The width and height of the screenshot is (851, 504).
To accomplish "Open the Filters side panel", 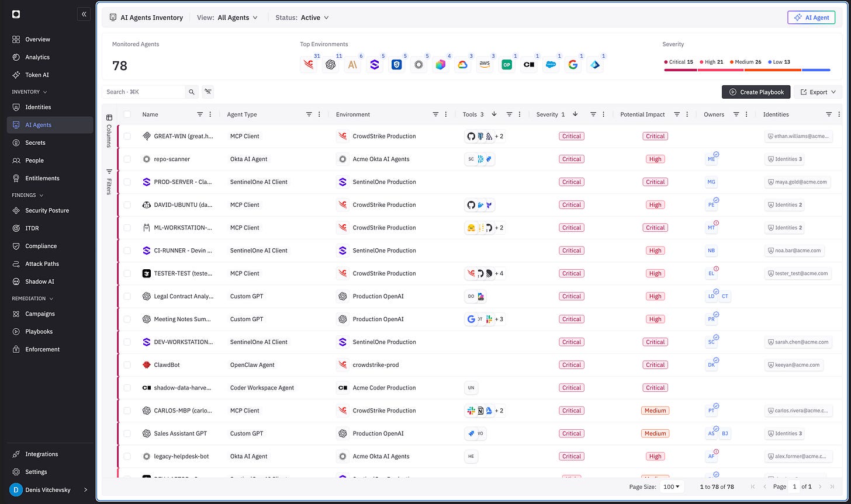I will tap(109, 182).
